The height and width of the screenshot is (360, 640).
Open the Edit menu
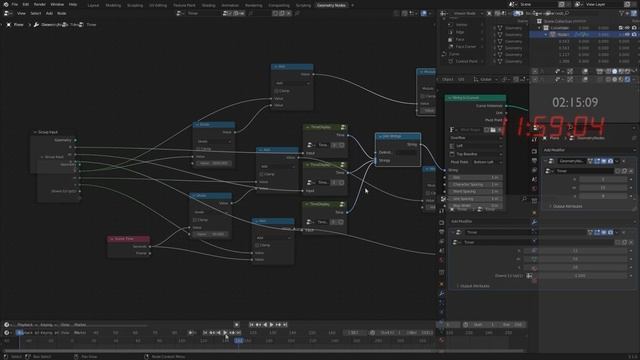(26, 4)
